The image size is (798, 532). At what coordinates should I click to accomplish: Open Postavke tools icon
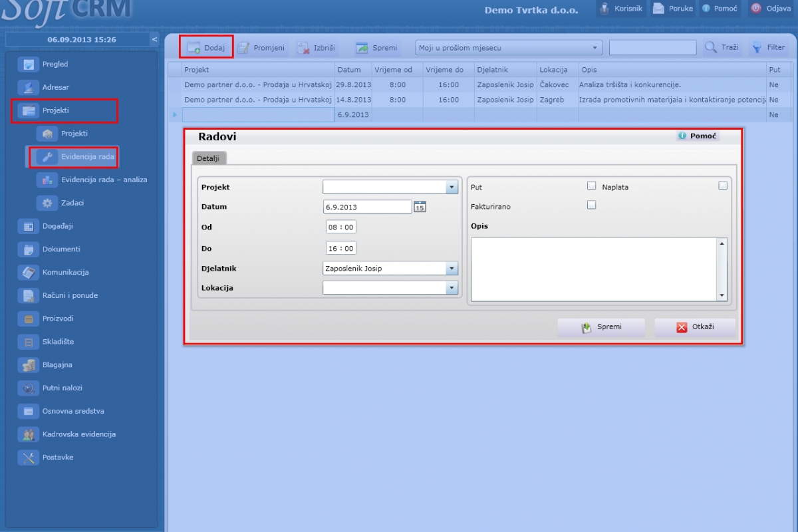point(28,458)
